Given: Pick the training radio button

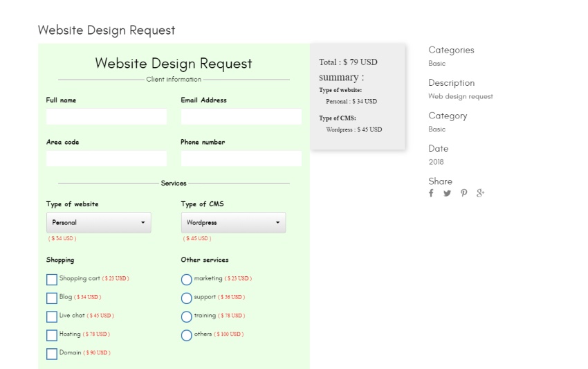Looking at the screenshot, I should [186, 317].
